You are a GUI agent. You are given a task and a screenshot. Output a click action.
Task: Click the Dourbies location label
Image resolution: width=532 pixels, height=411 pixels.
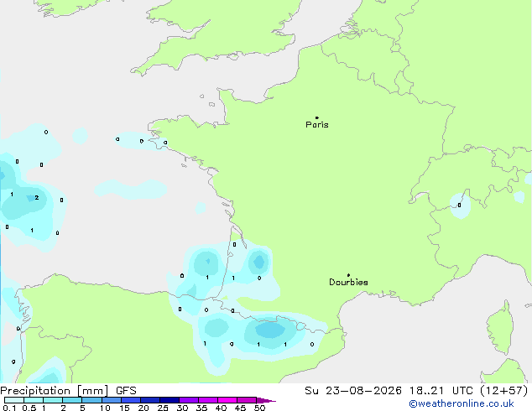pyautogui.click(x=348, y=282)
